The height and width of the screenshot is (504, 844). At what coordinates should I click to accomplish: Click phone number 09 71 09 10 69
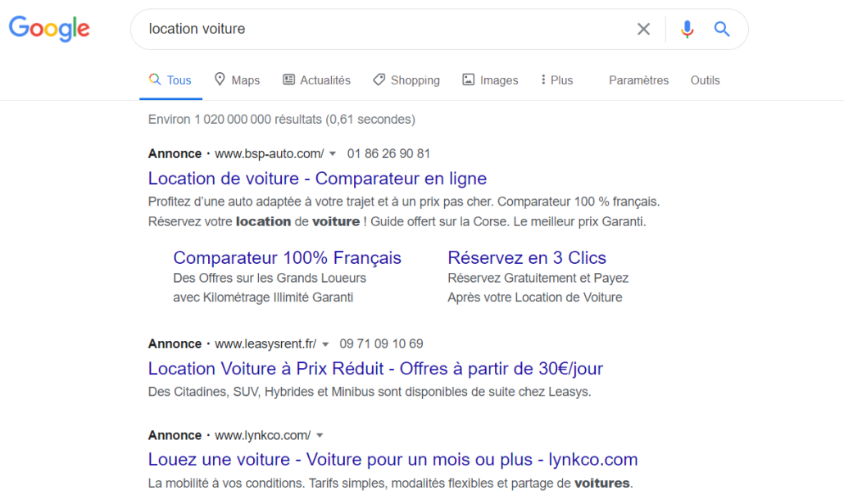[381, 343]
